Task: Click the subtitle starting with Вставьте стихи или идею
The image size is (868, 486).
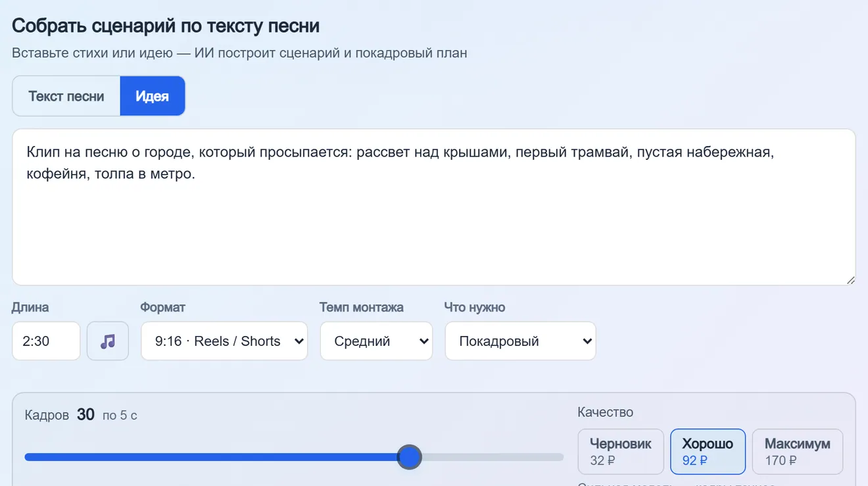Action: (239, 53)
